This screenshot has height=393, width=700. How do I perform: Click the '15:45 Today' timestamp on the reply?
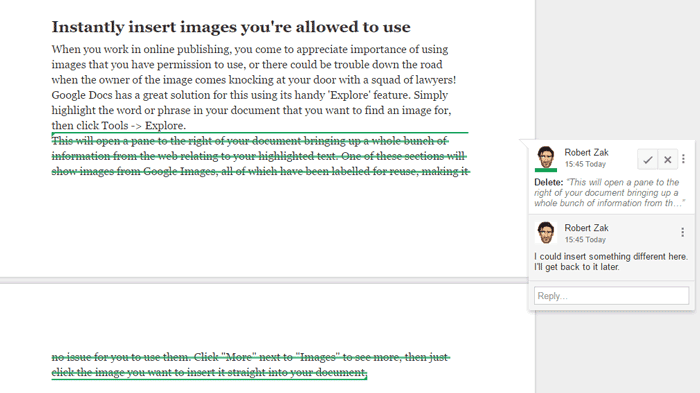(585, 240)
